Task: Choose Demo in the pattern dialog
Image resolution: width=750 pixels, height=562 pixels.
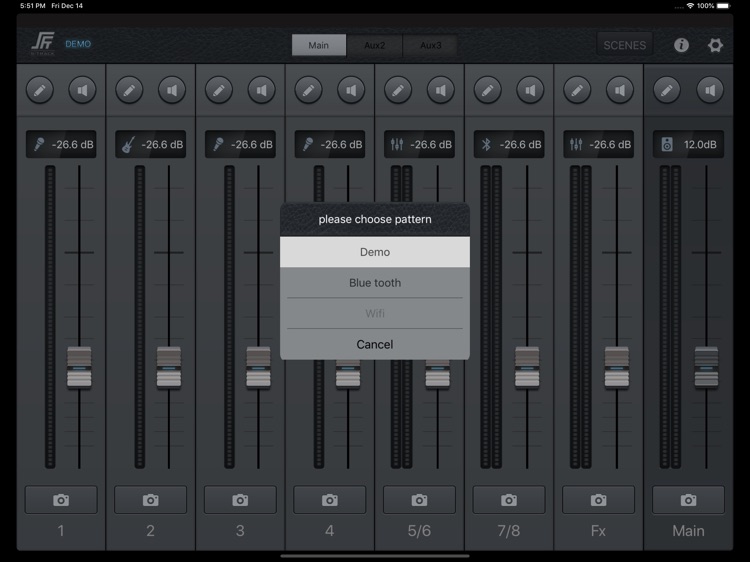Action: click(x=375, y=252)
